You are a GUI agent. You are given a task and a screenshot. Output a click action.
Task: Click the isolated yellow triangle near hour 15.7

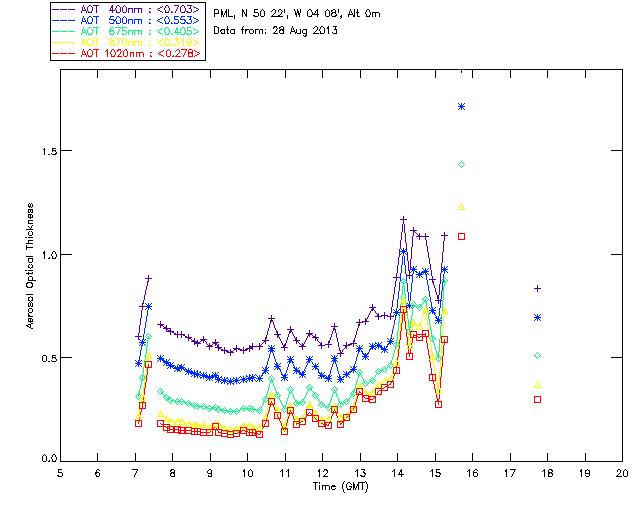click(x=462, y=207)
